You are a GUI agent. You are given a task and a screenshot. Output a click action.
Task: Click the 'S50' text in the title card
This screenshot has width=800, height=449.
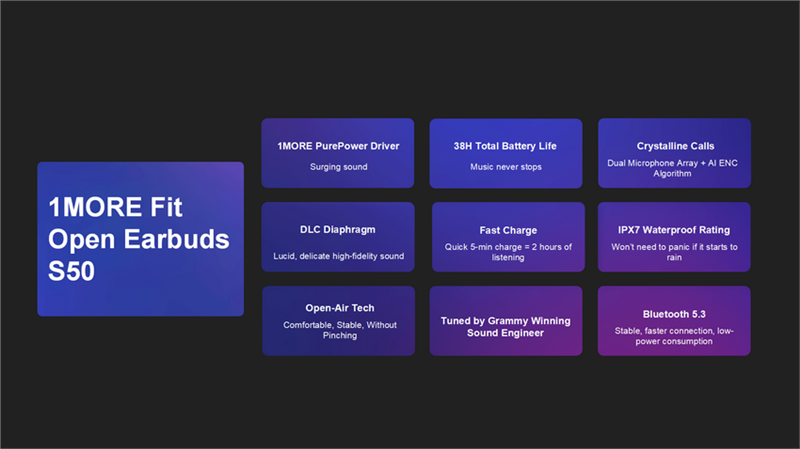tap(72, 272)
